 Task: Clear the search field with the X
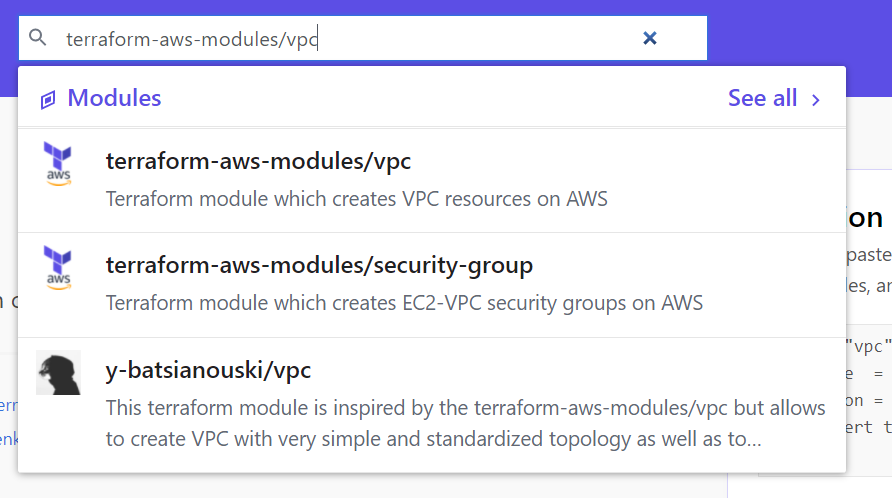pos(649,38)
